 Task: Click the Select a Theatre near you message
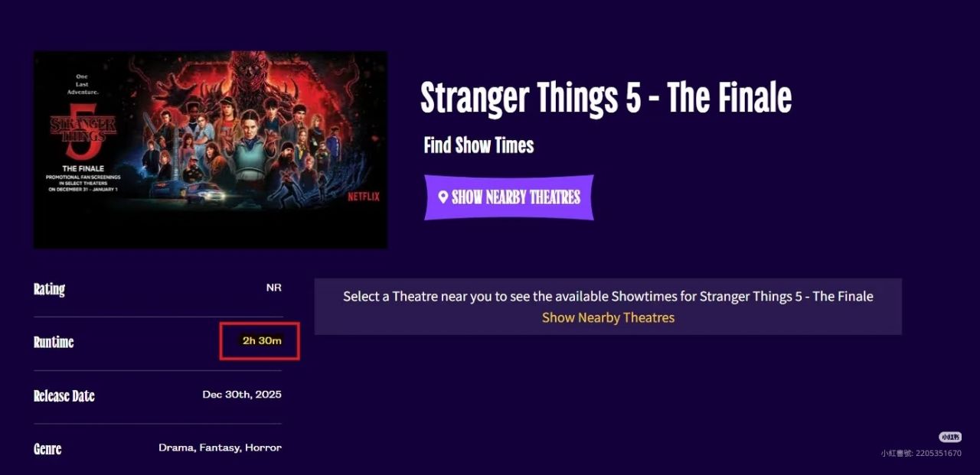coord(608,296)
